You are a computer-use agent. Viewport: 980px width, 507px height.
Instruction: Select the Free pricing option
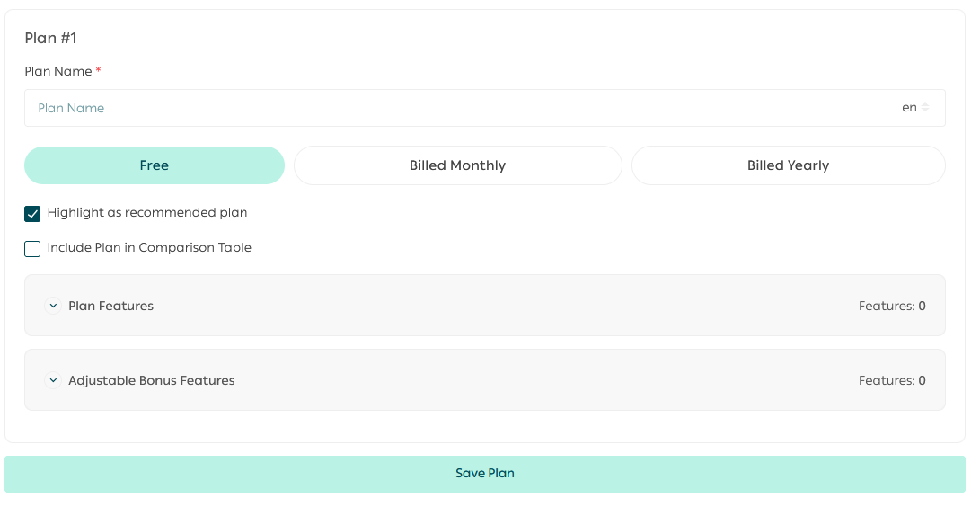pos(155,165)
